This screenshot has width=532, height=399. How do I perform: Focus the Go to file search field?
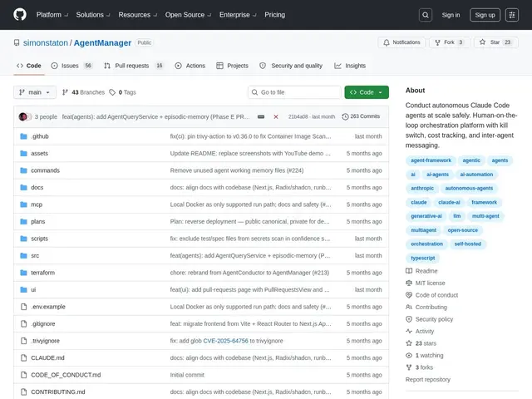294,92
